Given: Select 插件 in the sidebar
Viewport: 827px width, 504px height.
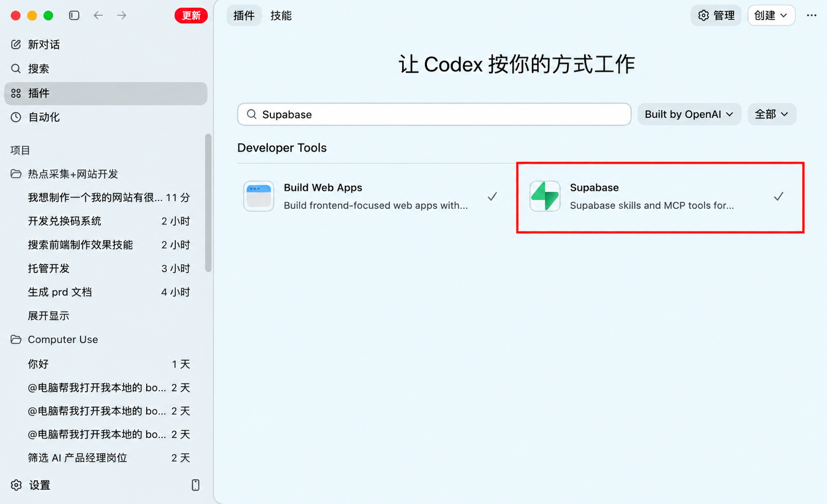Looking at the screenshot, I should (105, 93).
